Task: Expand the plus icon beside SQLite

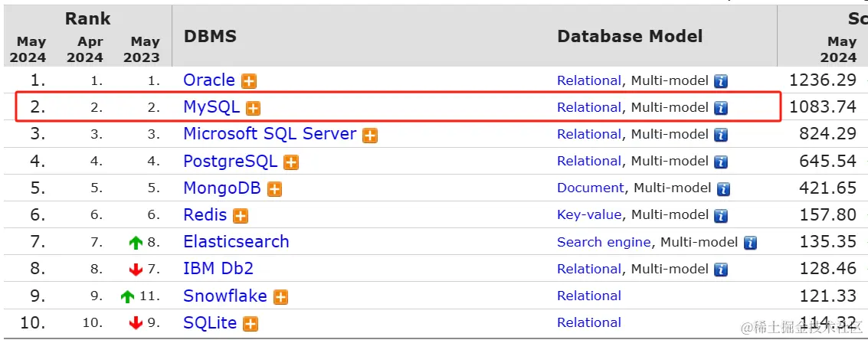Action: coord(251,324)
